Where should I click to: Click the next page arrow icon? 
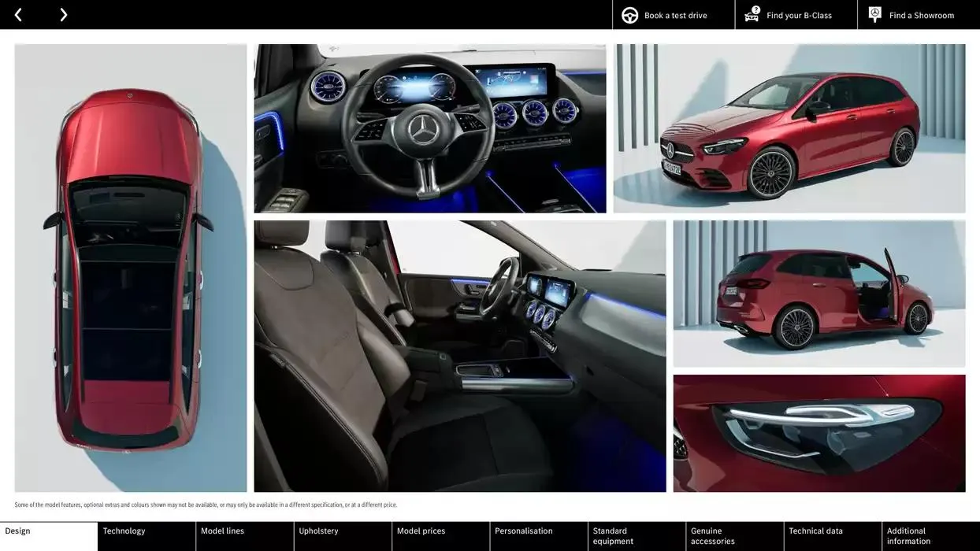pyautogui.click(x=63, y=15)
